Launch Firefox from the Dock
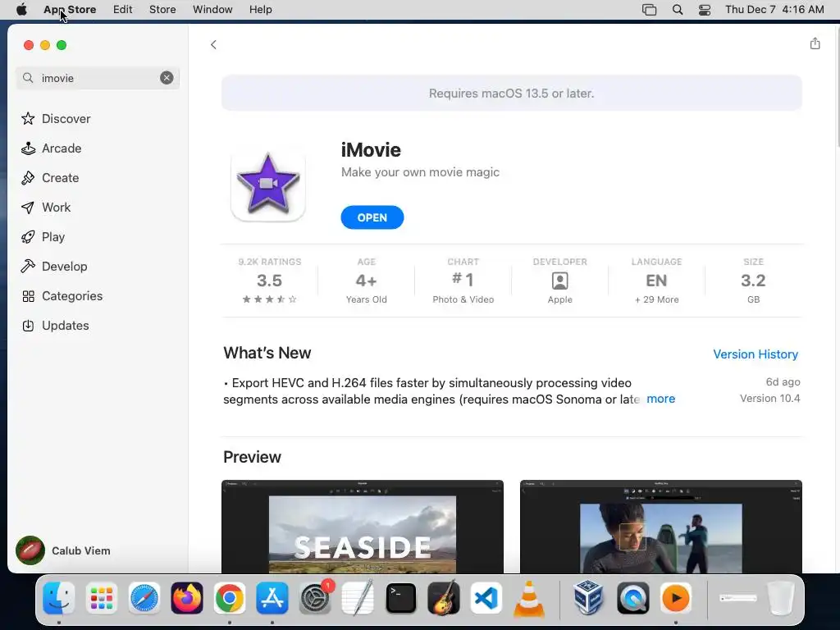 tap(187, 598)
